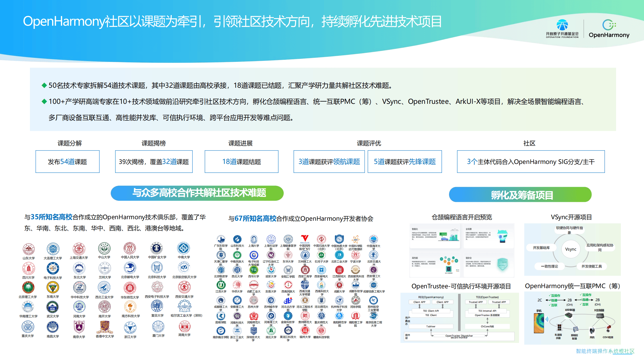Select the 中南大学 blue logo
Screen dimensions: 644x362
[184, 248]
